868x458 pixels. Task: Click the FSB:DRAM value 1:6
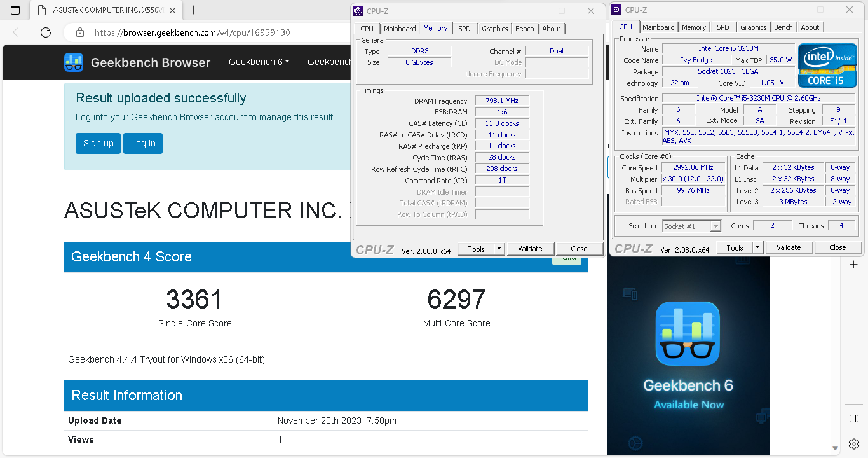(x=502, y=112)
